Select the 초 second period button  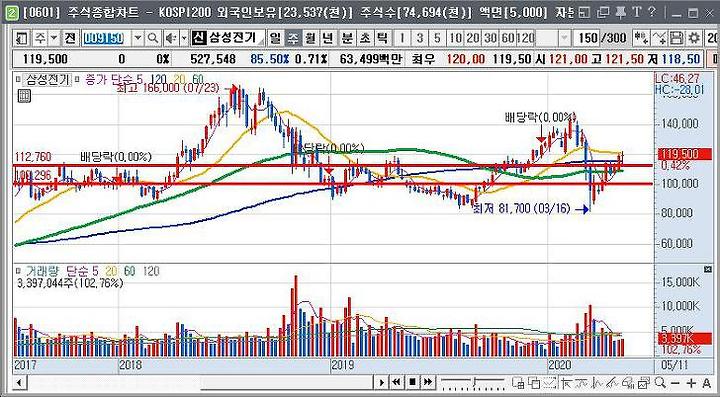[365, 38]
